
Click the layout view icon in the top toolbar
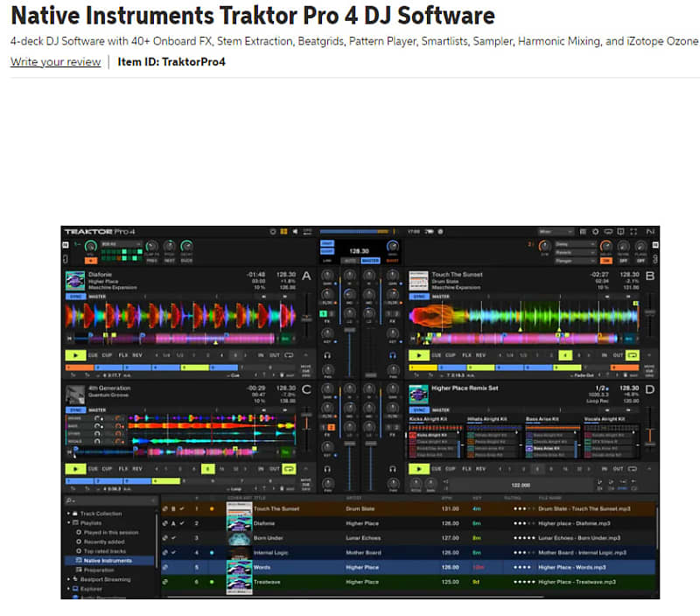[583, 231]
